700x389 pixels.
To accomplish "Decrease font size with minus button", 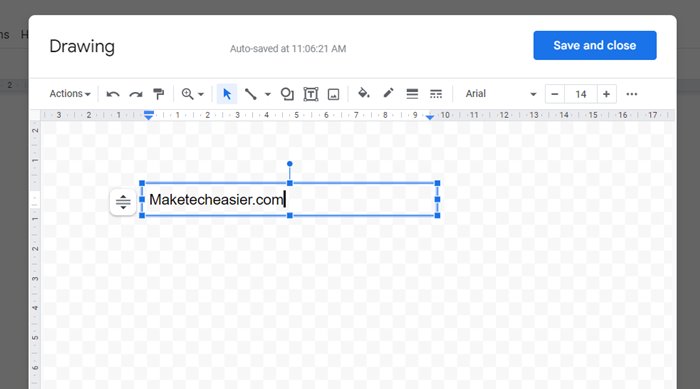I will tap(554, 94).
